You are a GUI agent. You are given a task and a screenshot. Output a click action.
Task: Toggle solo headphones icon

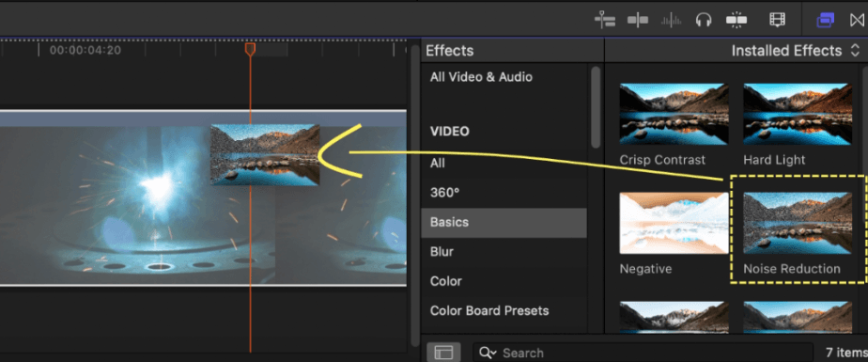pyautogui.click(x=704, y=21)
